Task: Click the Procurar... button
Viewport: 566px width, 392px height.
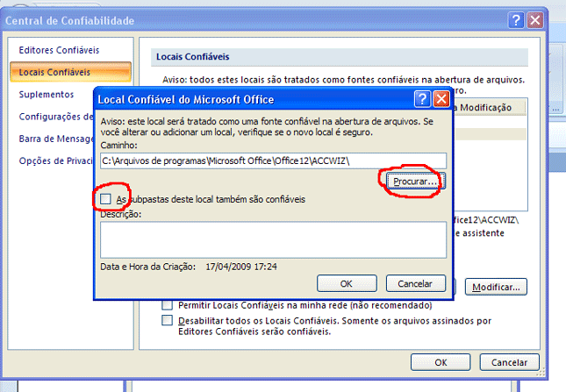Action: pos(415,181)
